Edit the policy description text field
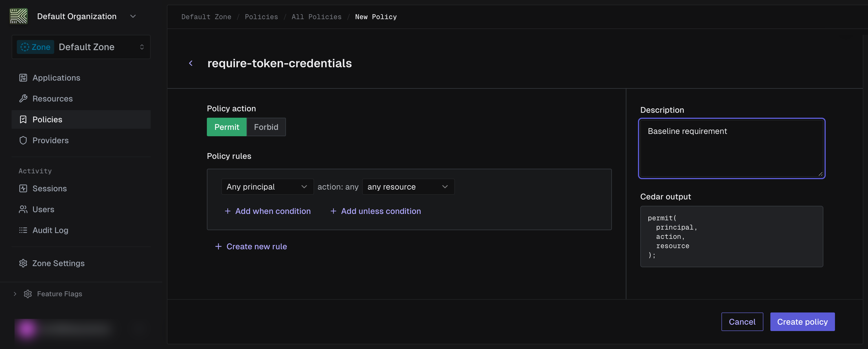868x349 pixels. pos(731,148)
